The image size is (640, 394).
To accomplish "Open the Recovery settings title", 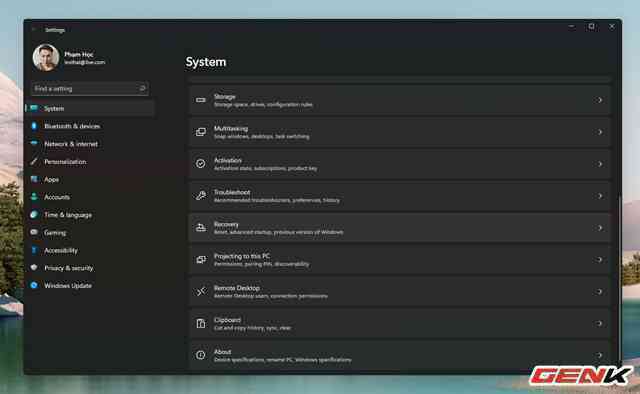I will pyautogui.click(x=226, y=224).
